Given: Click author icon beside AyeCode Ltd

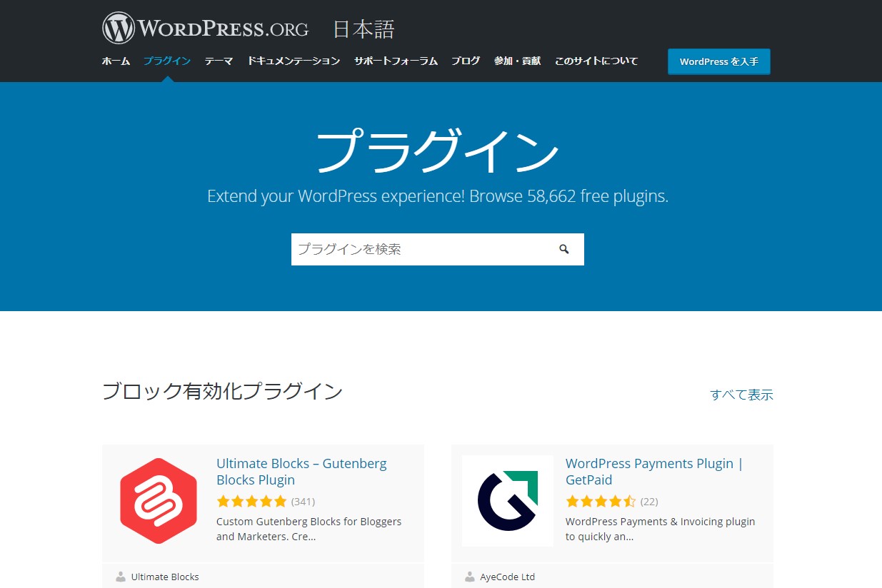Looking at the screenshot, I should [470, 577].
